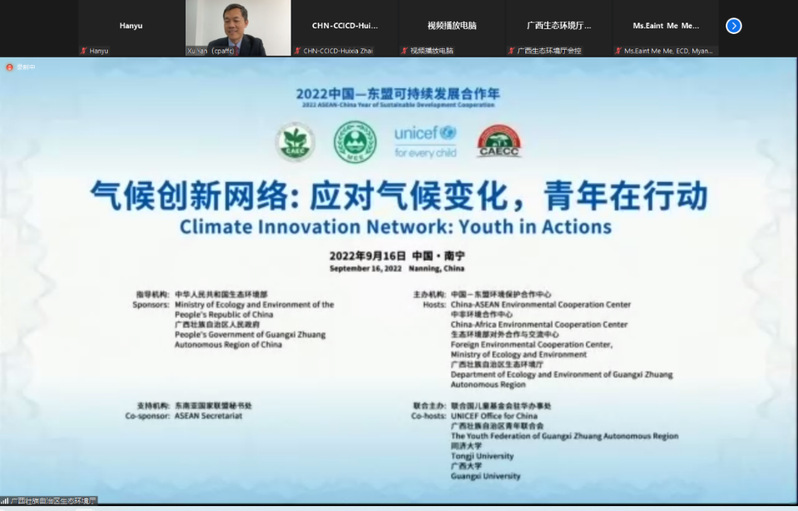Click Ms.Eaint Me Me's muted microphone icon
798x511 pixels.
pyautogui.click(x=618, y=50)
